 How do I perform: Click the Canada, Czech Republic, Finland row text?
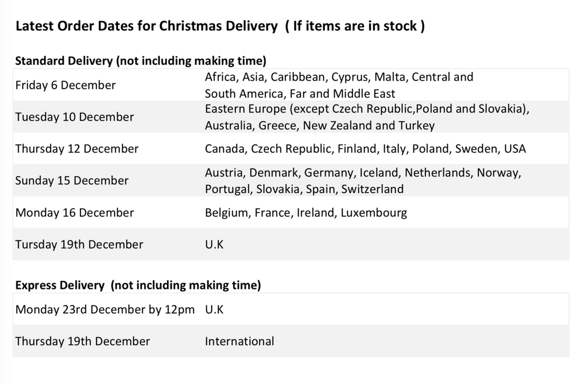click(x=365, y=149)
